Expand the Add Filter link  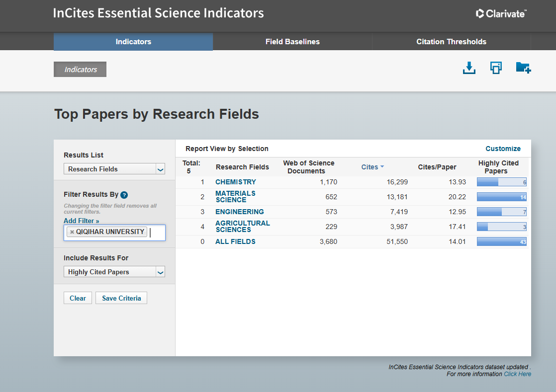(x=82, y=221)
